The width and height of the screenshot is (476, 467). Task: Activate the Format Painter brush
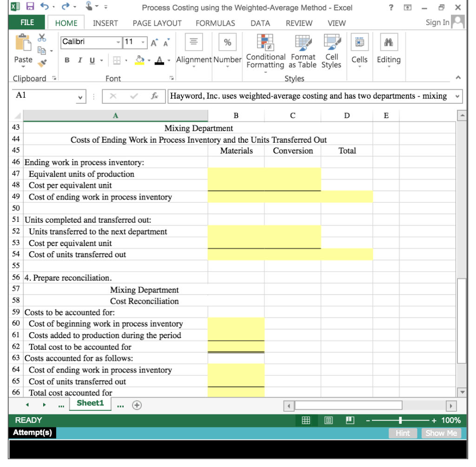(42, 63)
